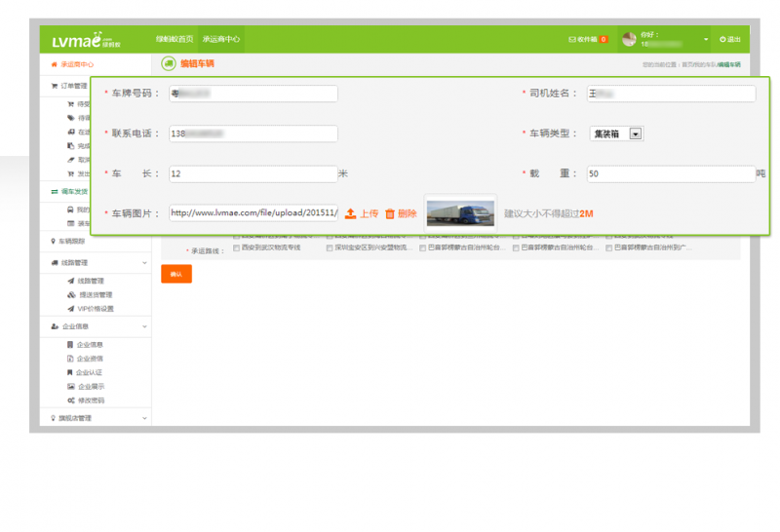Open the user account dropdown arrow in header
This screenshot has height=532, width=780.
coord(706,39)
